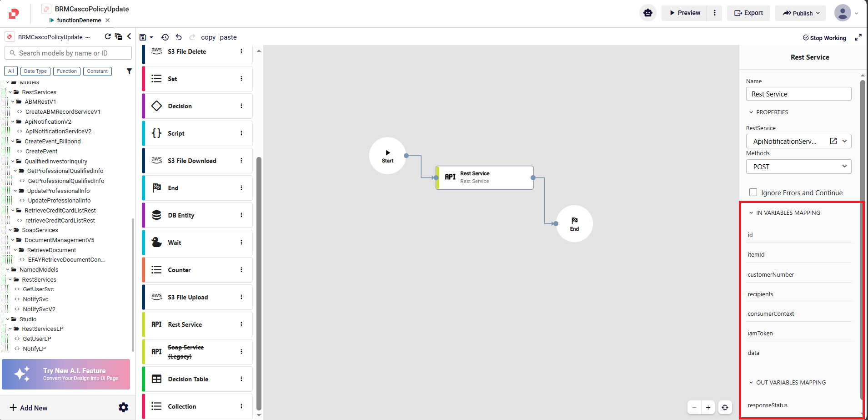
Task: Select the Wait palette item
Action: [197, 243]
